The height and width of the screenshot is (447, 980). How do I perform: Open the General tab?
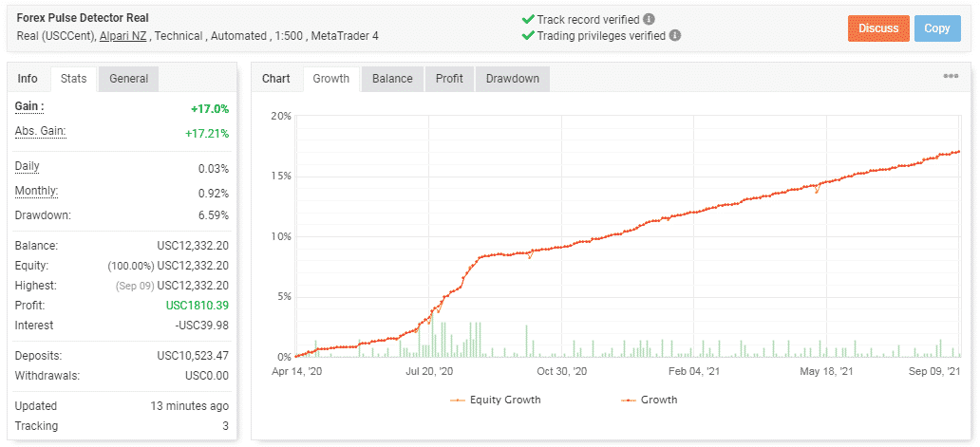coord(129,79)
